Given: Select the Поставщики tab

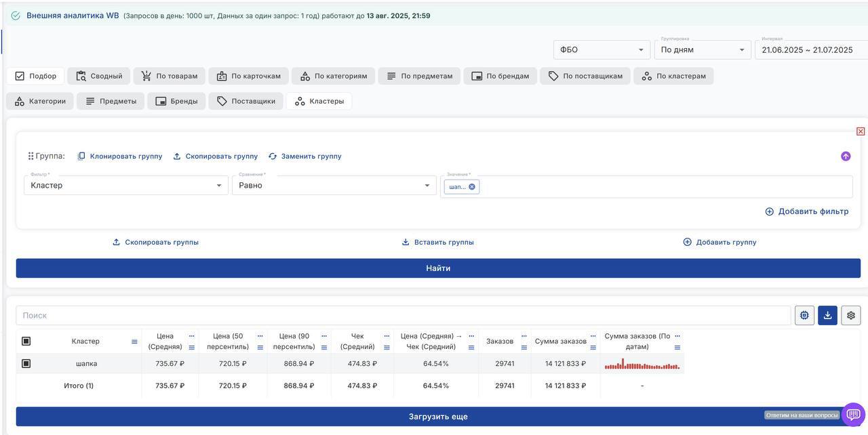Looking at the screenshot, I should 245,101.
